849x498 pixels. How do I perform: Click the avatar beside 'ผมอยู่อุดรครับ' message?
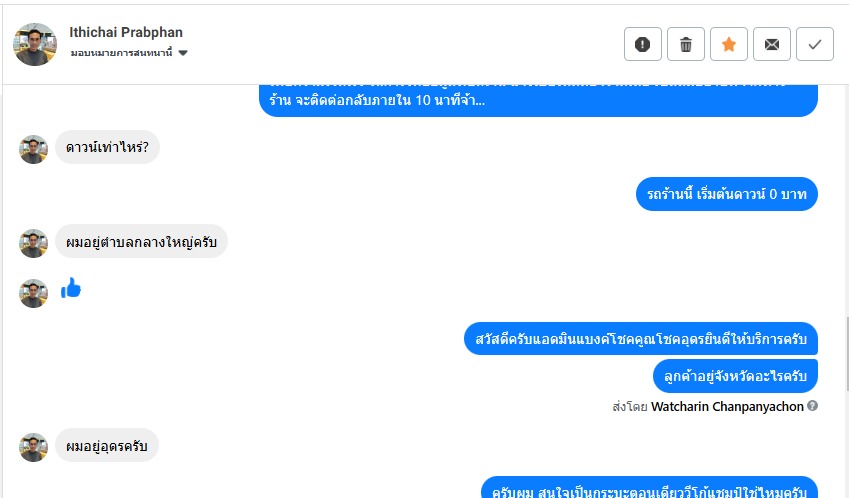coord(34,447)
